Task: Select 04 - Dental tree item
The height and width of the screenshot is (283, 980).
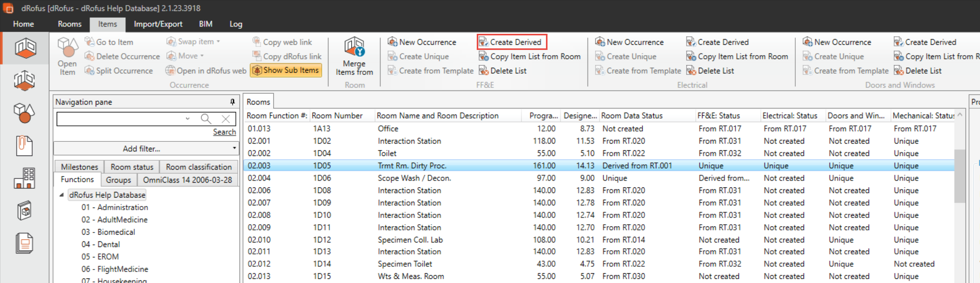Action: pyautogui.click(x=100, y=245)
